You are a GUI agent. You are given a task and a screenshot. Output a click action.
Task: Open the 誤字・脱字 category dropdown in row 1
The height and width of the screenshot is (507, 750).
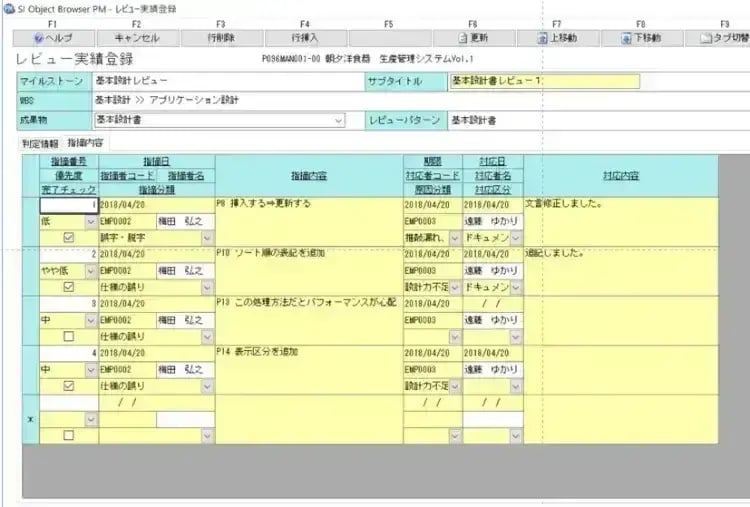click(207, 238)
